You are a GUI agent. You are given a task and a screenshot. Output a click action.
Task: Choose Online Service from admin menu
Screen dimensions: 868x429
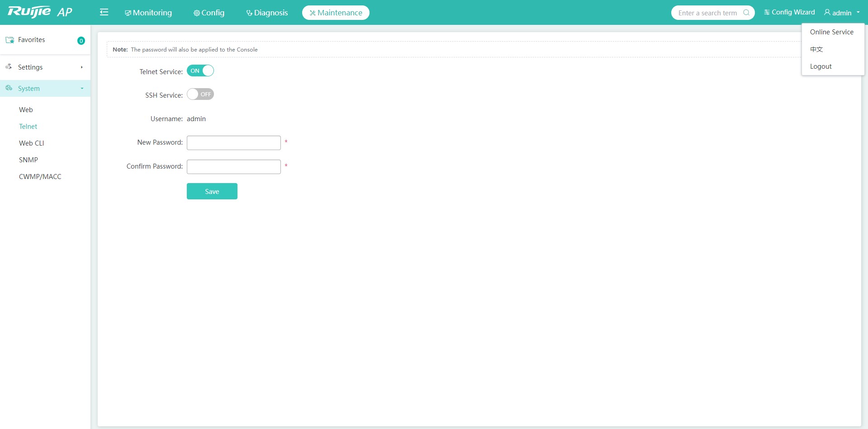point(832,32)
